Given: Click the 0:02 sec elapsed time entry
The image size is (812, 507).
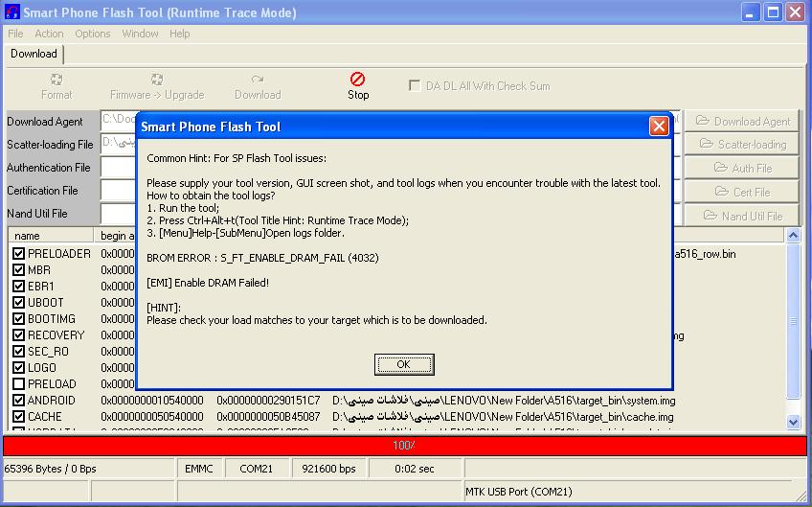Looking at the screenshot, I should [x=415, y=469].
